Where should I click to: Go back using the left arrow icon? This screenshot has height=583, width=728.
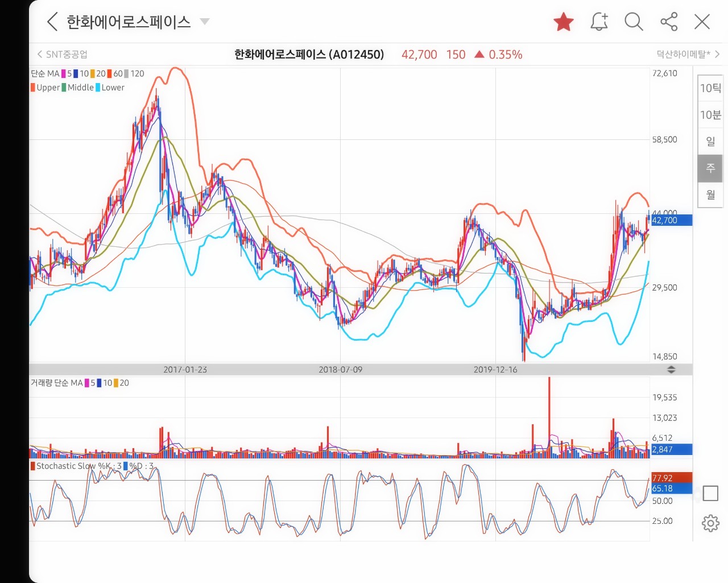pyautogui.click(x=52, y=22)
